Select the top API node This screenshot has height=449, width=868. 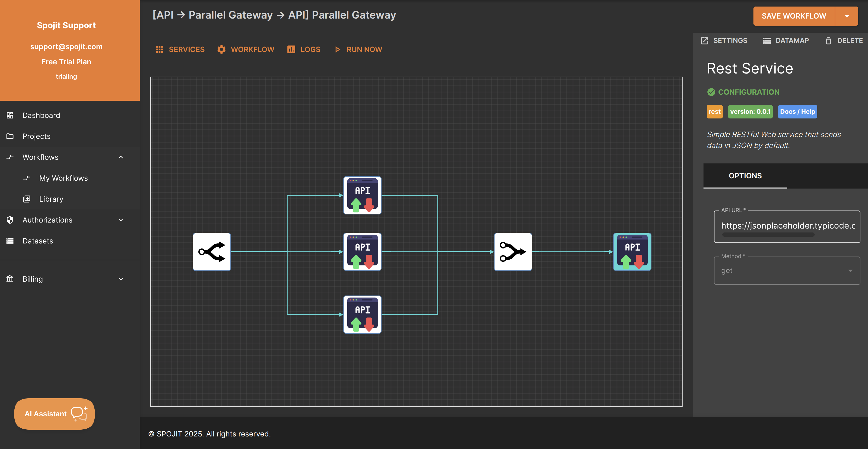tap(362, 195)
